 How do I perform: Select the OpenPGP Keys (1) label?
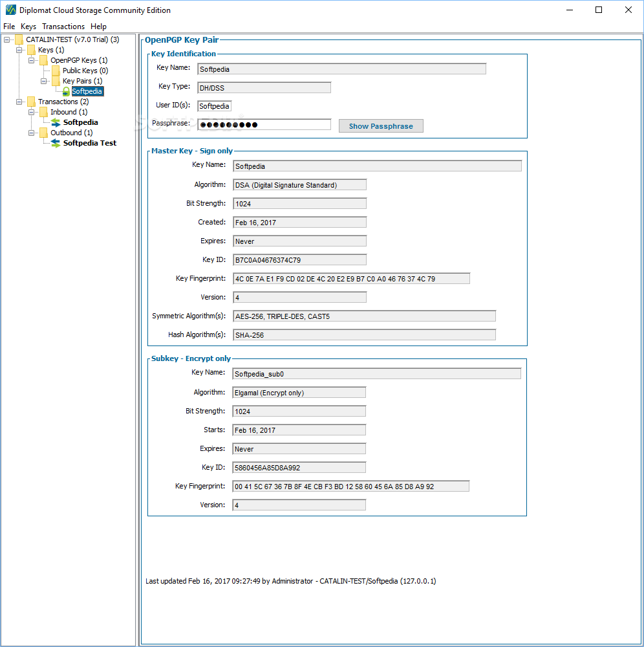(79, 60)
